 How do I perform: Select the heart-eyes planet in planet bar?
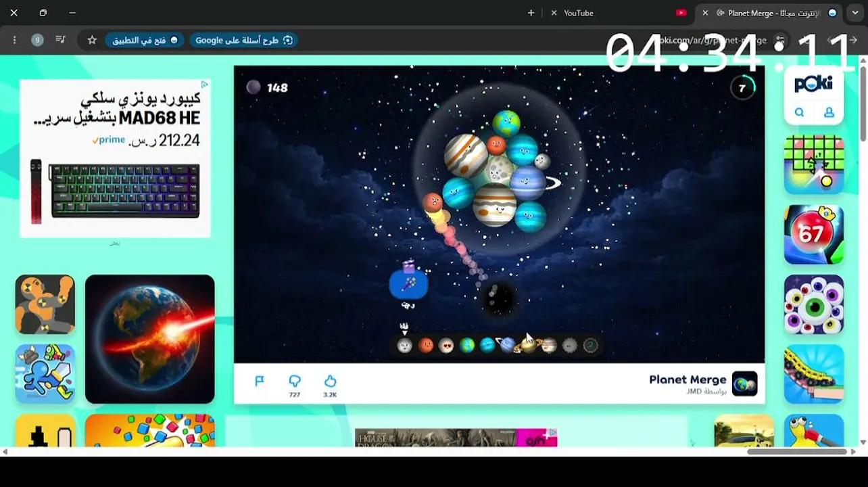pos(446,346)
